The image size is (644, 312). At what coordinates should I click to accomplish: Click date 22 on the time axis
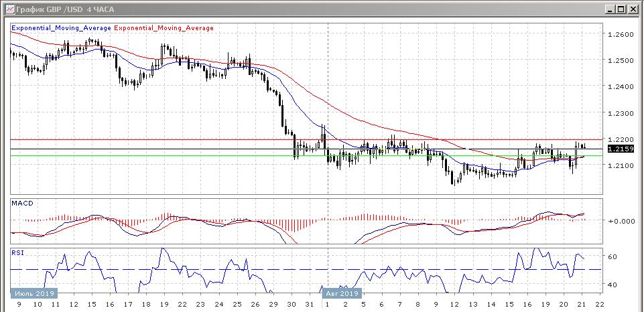coord(600,304)
